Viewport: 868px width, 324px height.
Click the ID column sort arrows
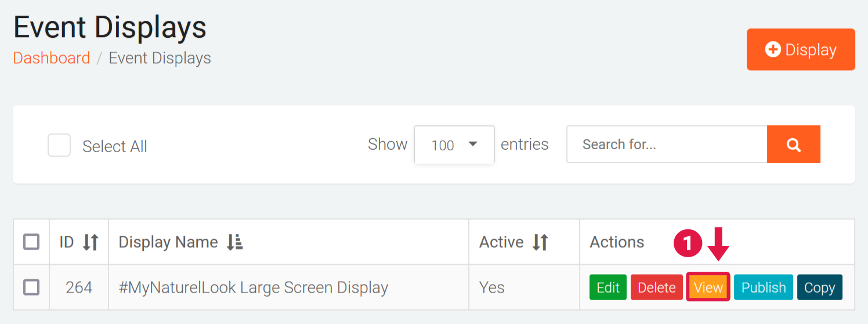tap(91, 242)
